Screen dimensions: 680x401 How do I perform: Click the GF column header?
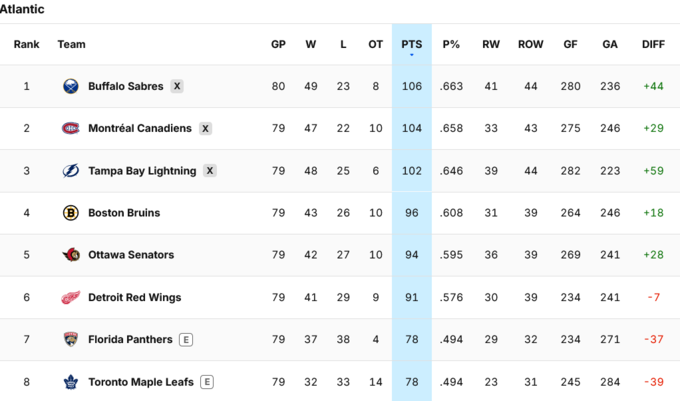point(570,44)
